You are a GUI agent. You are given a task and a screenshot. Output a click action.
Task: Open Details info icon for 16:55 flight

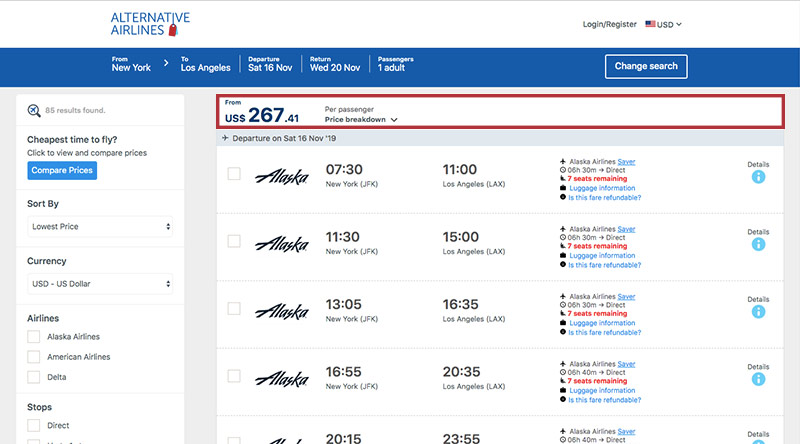click(x=758, y=379)
